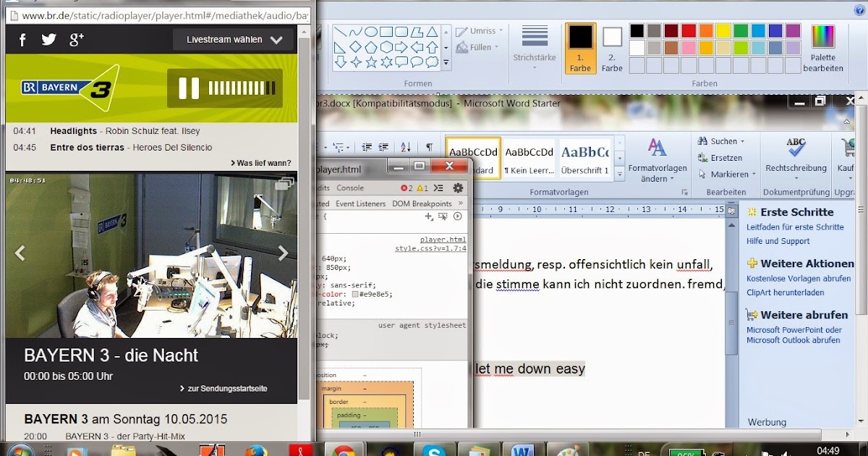
Task: Open BAYERN 3 Google Plus icon
Action: (77, 40)
